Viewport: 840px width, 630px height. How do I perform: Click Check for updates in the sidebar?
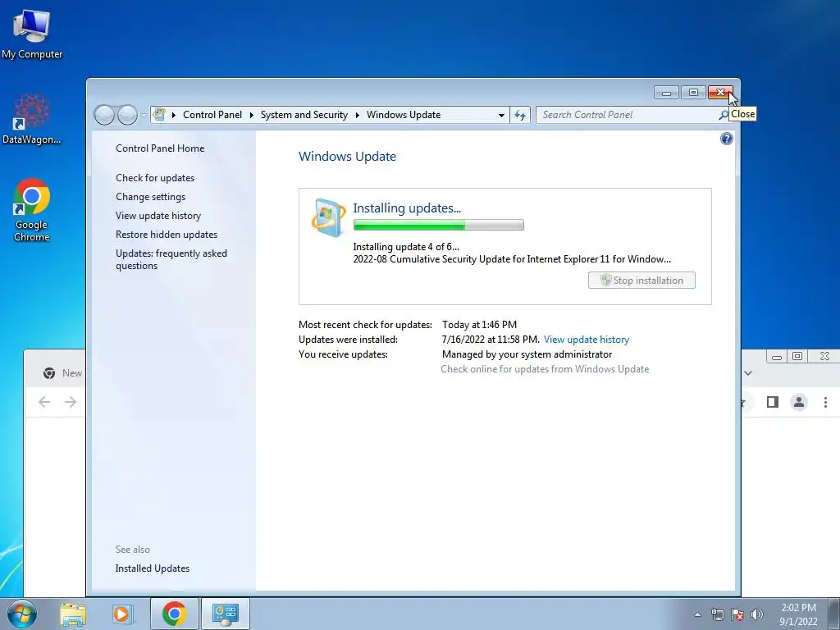pyautogui.click(x=155, y=178)
